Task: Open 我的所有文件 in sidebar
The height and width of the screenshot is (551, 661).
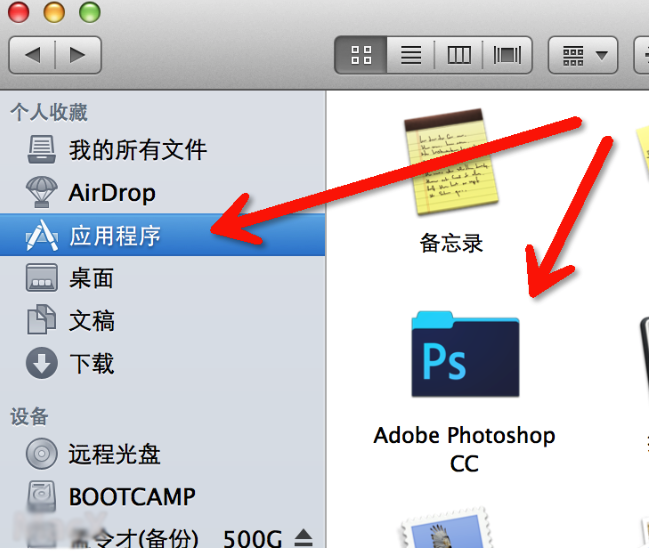Action: pos(162,150)
